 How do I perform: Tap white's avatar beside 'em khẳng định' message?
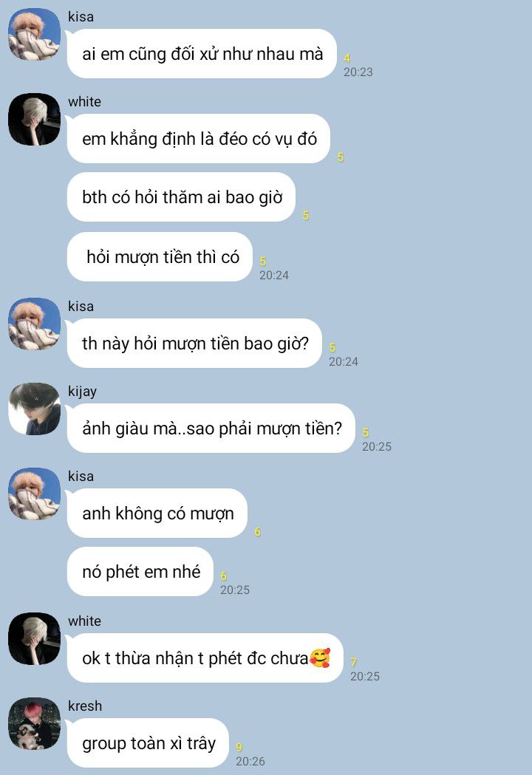(34, 120)
